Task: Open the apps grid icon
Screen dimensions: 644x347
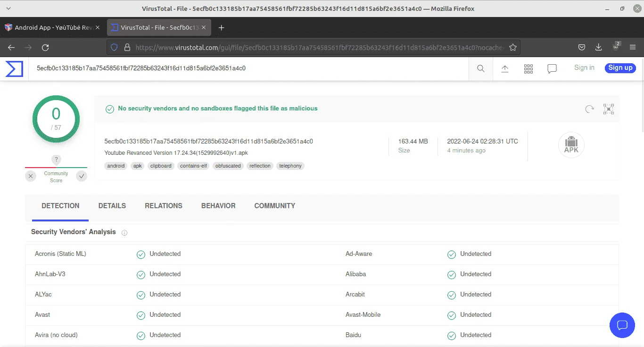Action: 528,68
